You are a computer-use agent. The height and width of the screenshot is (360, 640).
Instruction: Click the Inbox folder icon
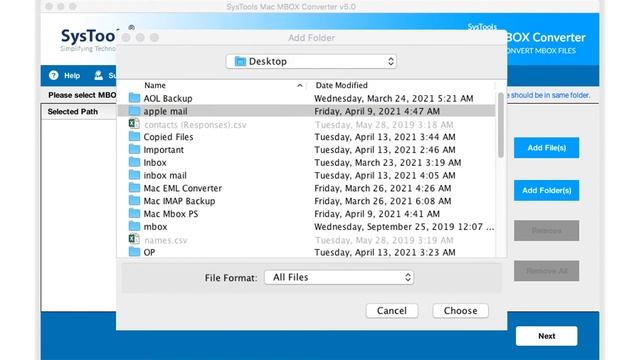[x=134, y=162]
